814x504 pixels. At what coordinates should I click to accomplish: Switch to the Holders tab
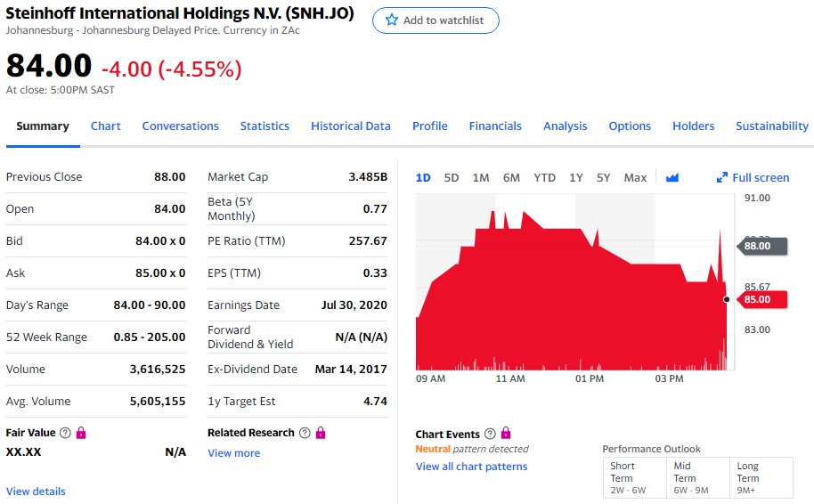coord(693,126)
